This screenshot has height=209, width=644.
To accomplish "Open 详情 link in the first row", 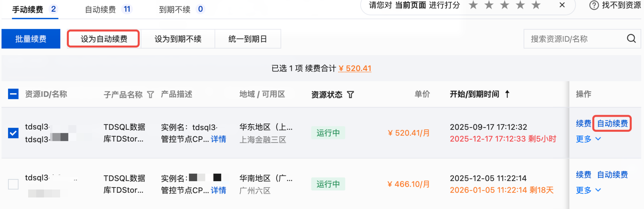I will tap(218, 139).
